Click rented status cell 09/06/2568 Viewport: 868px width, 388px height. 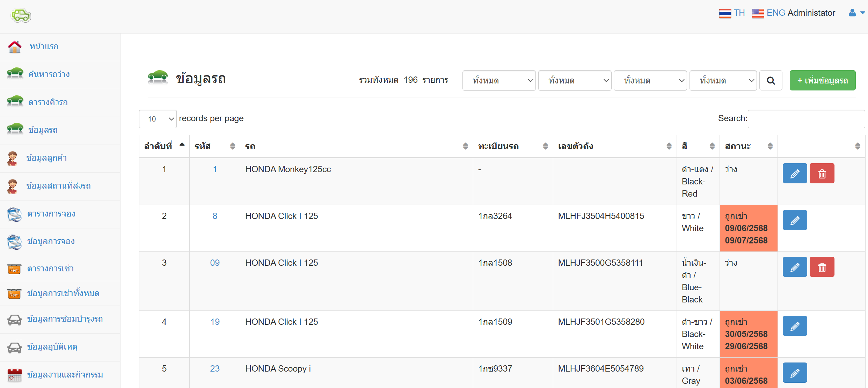pos(749,228)
